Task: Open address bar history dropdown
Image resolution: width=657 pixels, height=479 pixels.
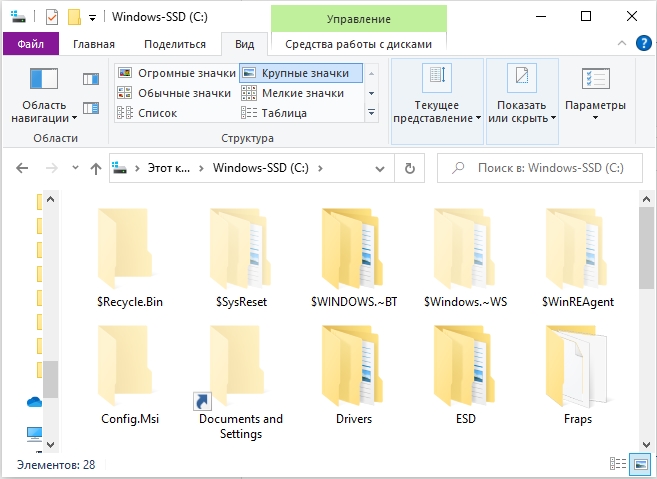Action: pos(380,168)
